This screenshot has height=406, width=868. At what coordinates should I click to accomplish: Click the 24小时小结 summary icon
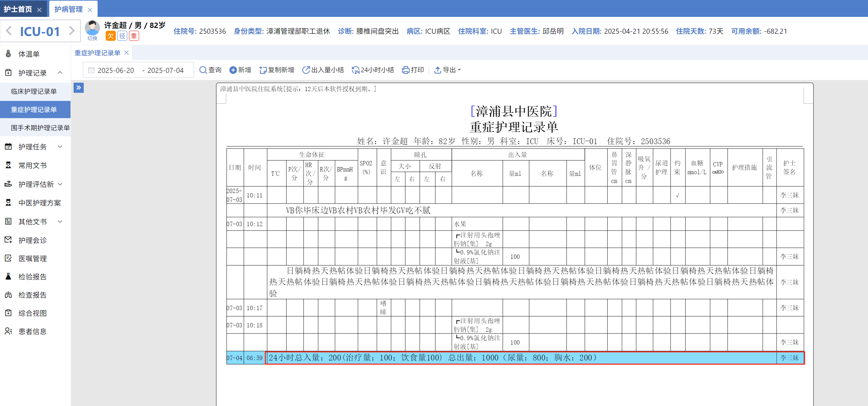pyautogui.click(x=356, y=70)
